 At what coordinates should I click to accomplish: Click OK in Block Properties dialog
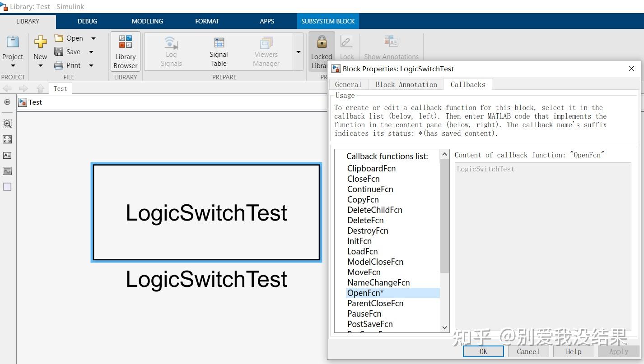[x=483, y=351]
